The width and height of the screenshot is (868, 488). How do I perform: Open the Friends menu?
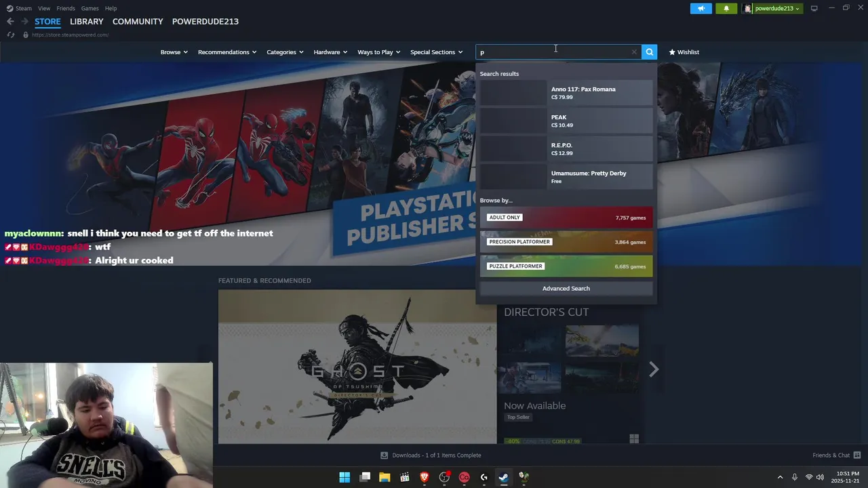point(66,8)
